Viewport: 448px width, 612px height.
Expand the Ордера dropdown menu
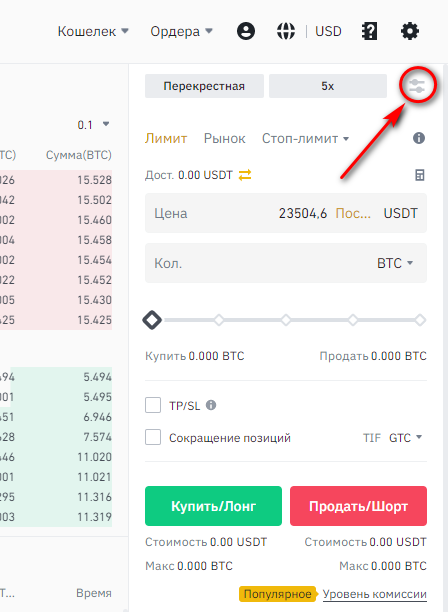coord(181,31)
